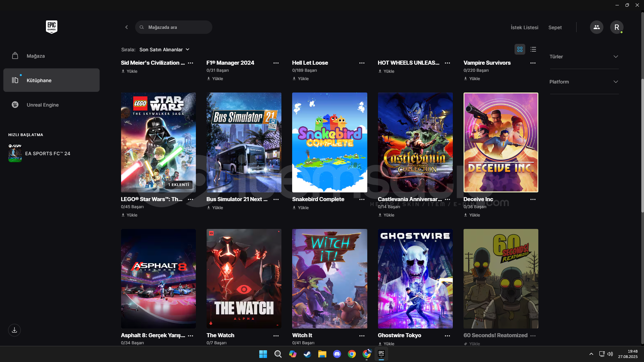This screenshot has height=362, width=644.
Task: Switch to grid view layout
Action: click(x=520, y=49)
